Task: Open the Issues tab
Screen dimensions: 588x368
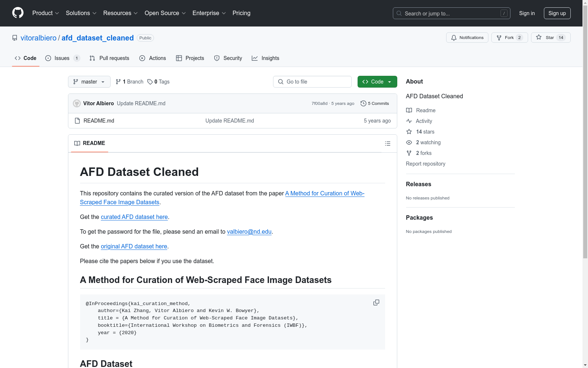Action: [62, 58]
